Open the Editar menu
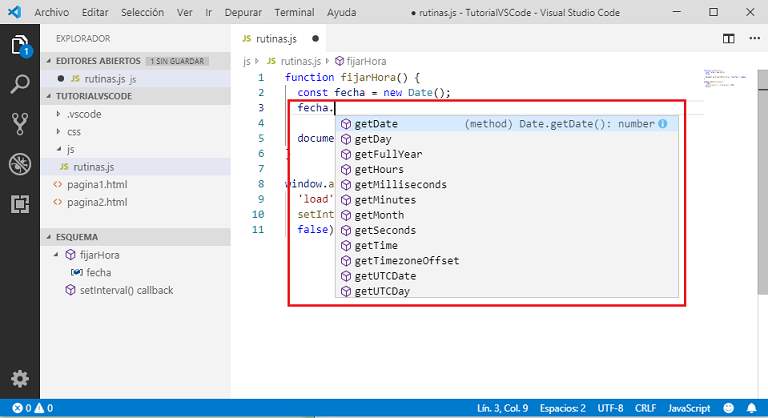Screen dimensions: 768x418 click(95, 12)
